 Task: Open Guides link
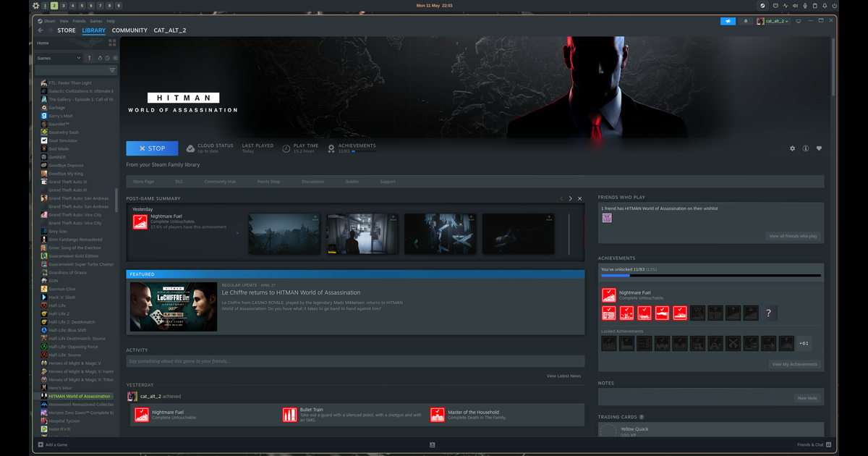(352, 182)
